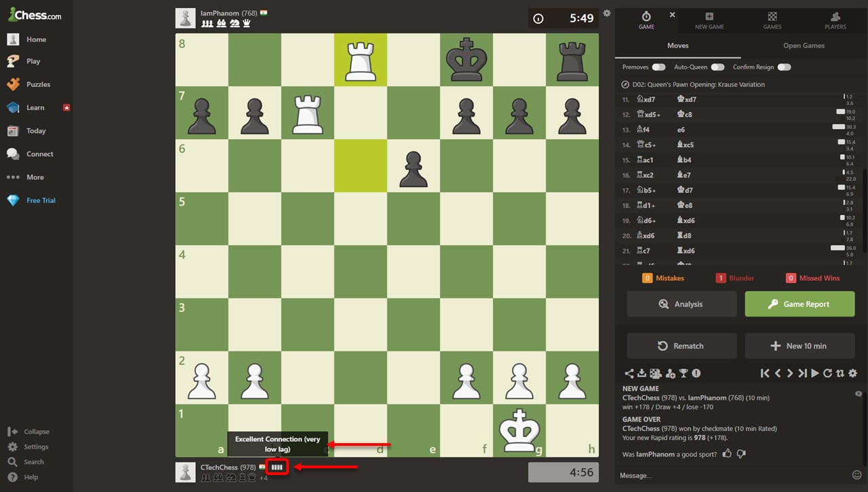The image size is (868, 492).
Task: Click the chat bubble icon beside NEW GAME
Action: tap(858, 394)
